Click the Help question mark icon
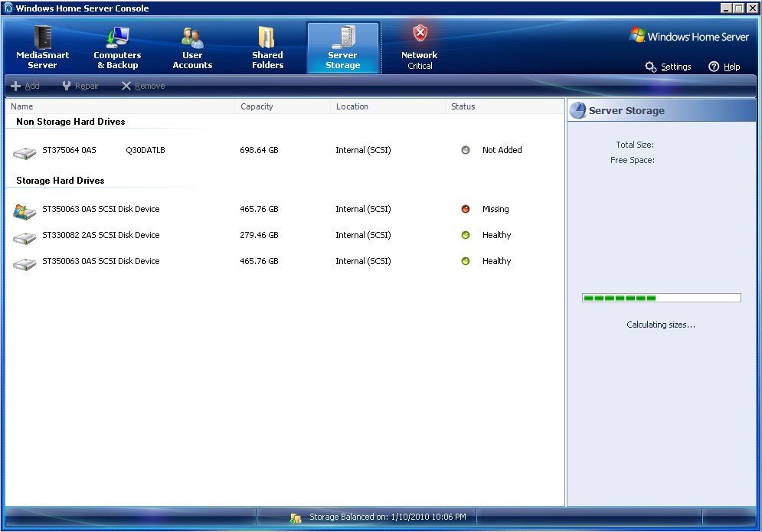This screenshot has height=532, width=762. [714, 67]
